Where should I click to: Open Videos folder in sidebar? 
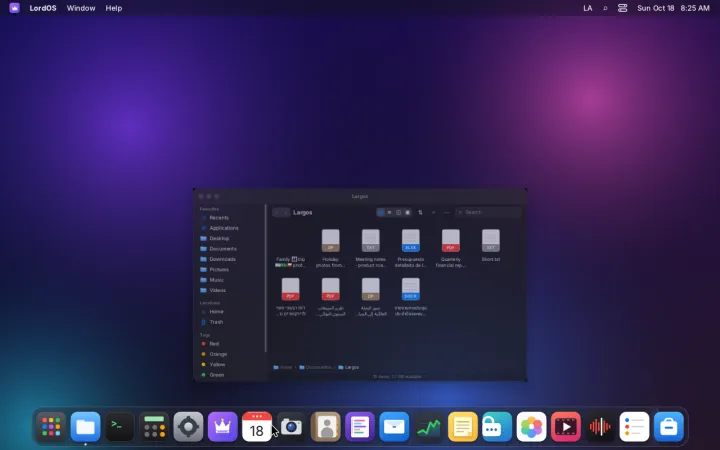[231, 290]
